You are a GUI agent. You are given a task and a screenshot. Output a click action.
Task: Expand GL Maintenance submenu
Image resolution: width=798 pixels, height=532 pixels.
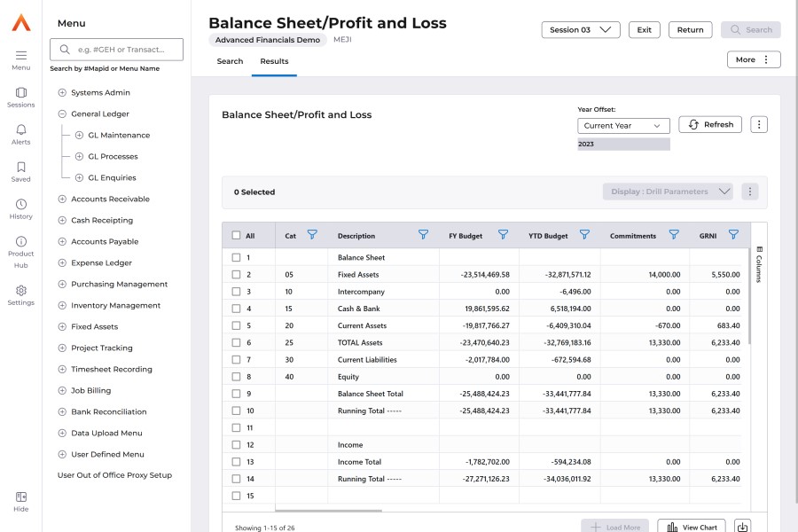click(x=80, y=135)
